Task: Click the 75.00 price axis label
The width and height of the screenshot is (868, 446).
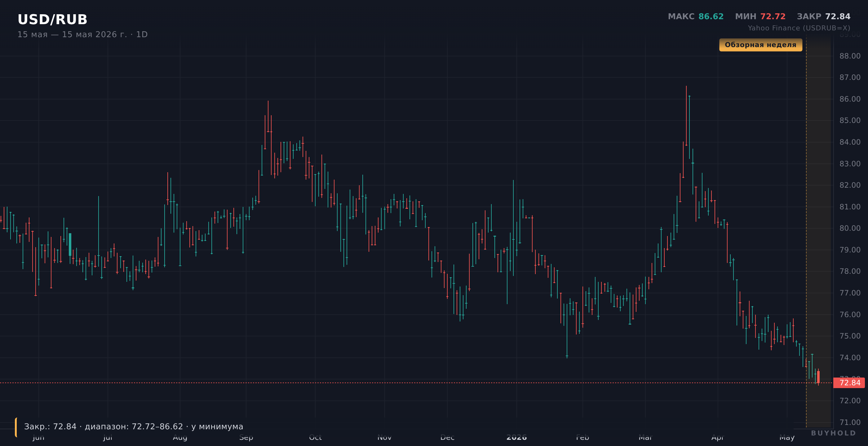Action: click(x=850, y=336)
